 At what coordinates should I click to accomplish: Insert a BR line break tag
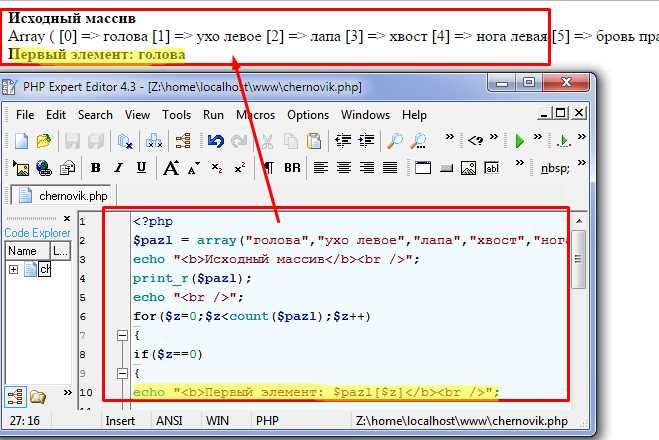(292, 168)
